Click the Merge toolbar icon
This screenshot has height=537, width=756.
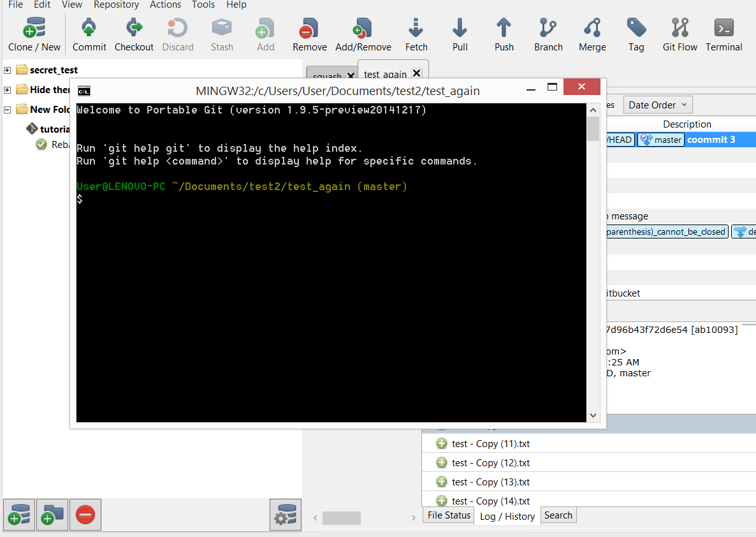[x=592, y=28]
